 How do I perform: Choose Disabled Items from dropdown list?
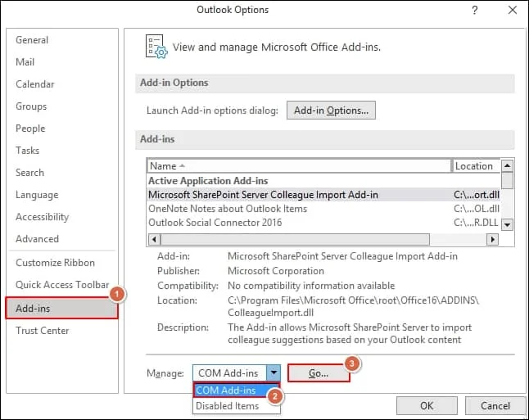237,406
